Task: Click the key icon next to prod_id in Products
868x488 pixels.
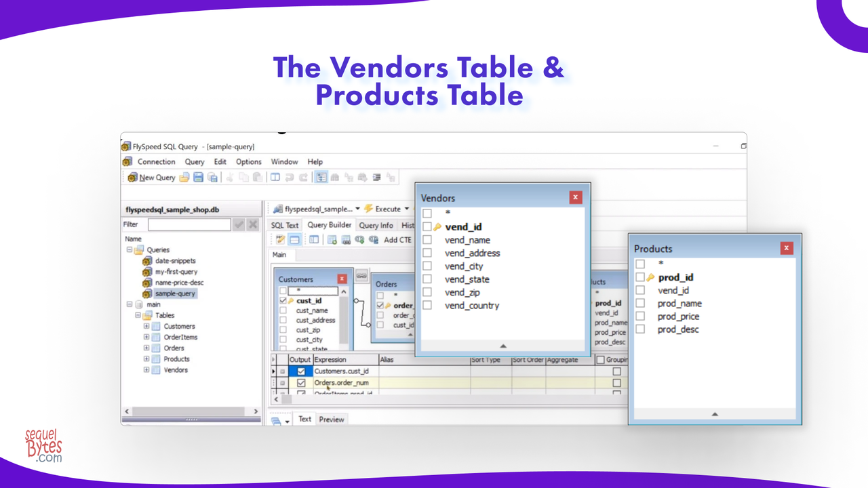Action: click(x=650, y=277)
